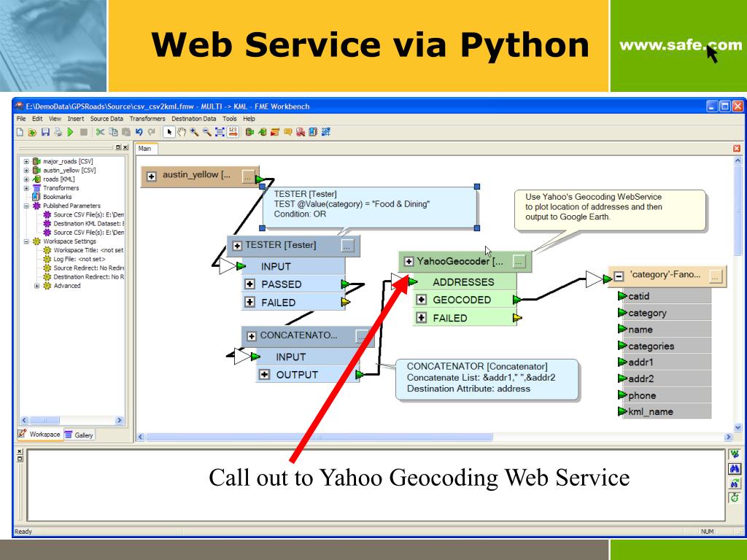Image resolution: width=747 pixels, height=560 pixels.
Task: Expand the TESTER transformer plus box
Action: tap(237, 246)
